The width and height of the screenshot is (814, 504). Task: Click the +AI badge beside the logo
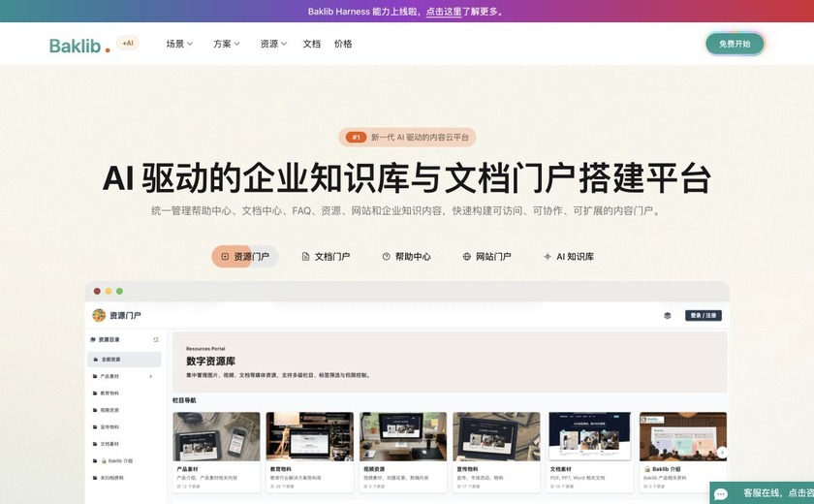[x=128, y=43]
